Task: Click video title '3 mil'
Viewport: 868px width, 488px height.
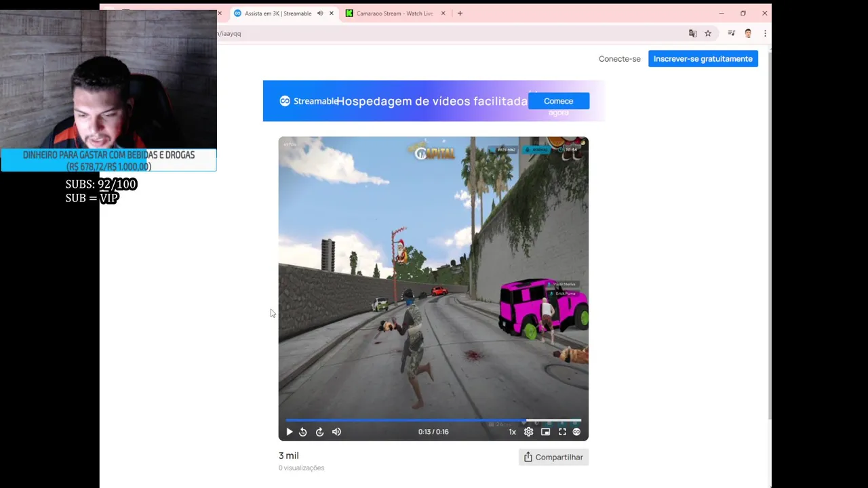Action: coord(288,455)
